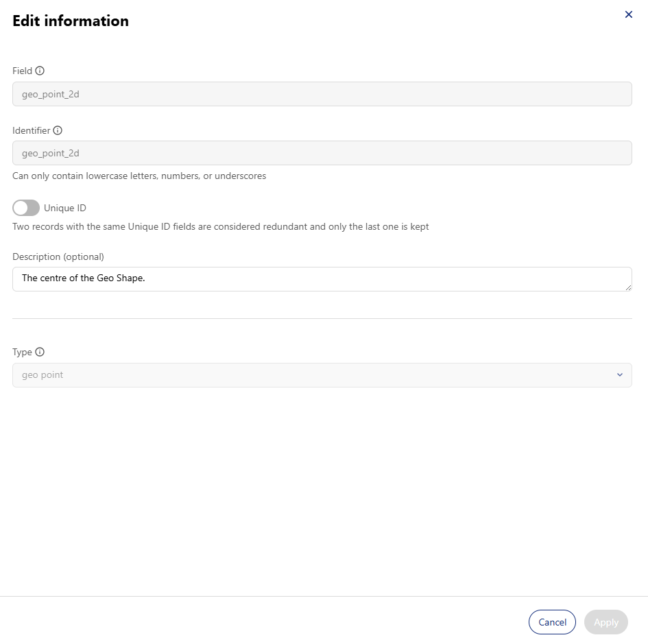Screen dimensions: 648x644
Task: Click the "Identifier" label text
Action: coord(32,130)
